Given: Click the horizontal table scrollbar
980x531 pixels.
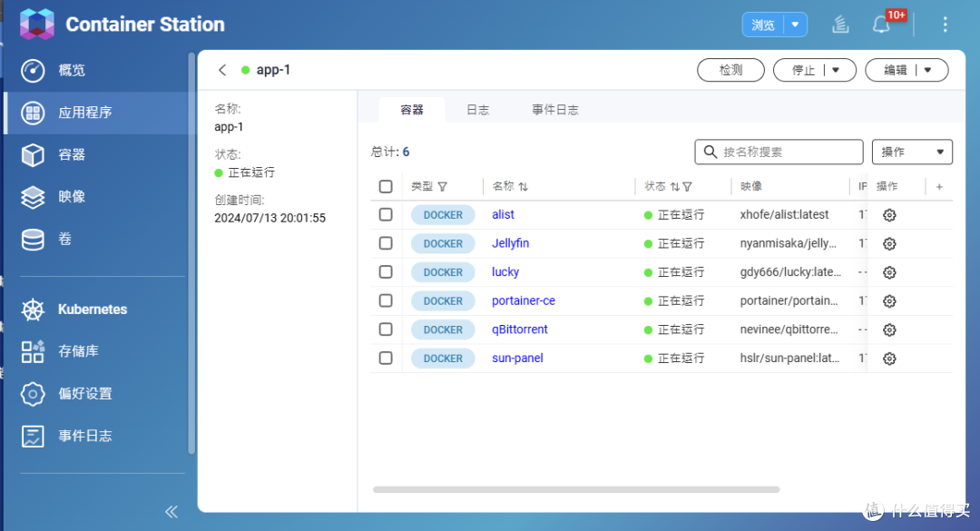Looking at the screenshot, I should (x=576, y=490).
